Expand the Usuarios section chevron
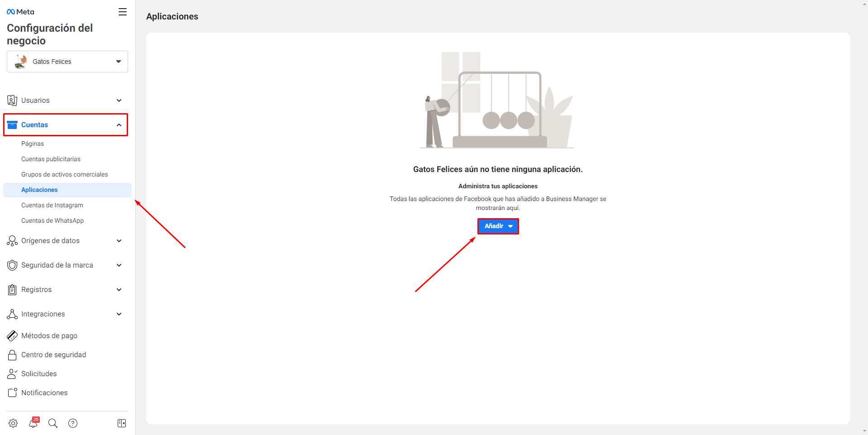Image resolution: width=868 pixels, height=435 pixels. click(x=119, y=100)
